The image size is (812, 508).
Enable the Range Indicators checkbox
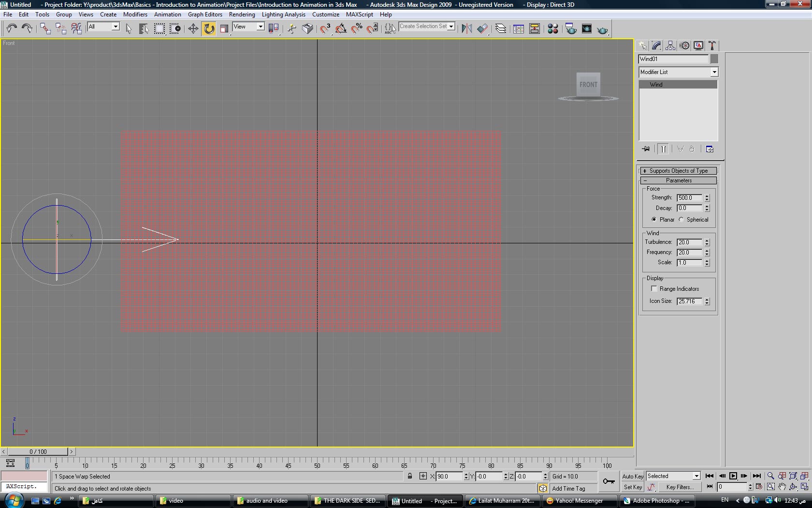[x=654, y=289]
